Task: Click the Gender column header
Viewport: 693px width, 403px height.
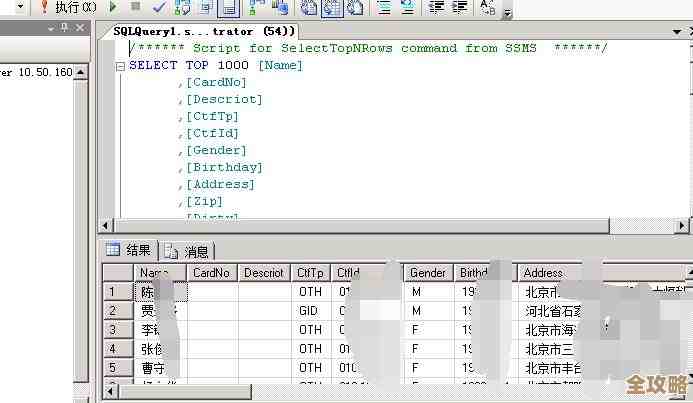Action: pyautogui.click(x=428, y=272)
